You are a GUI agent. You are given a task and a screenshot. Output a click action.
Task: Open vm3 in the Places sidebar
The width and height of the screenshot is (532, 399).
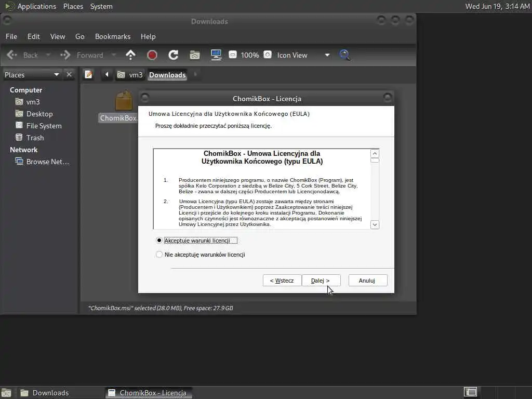click(x=28, y=102)
